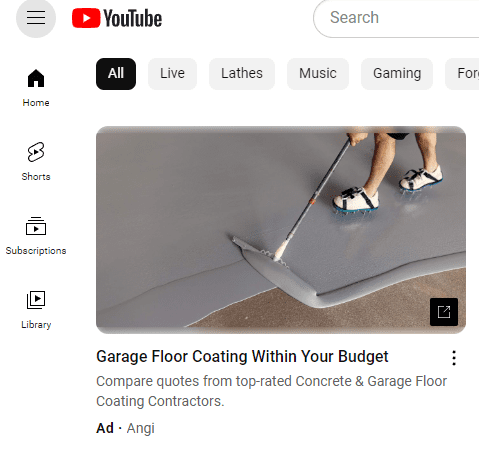Open the ad's three-dot options menu
The width and height of the screenshot is (479, 476).
(x=454, y=358)
